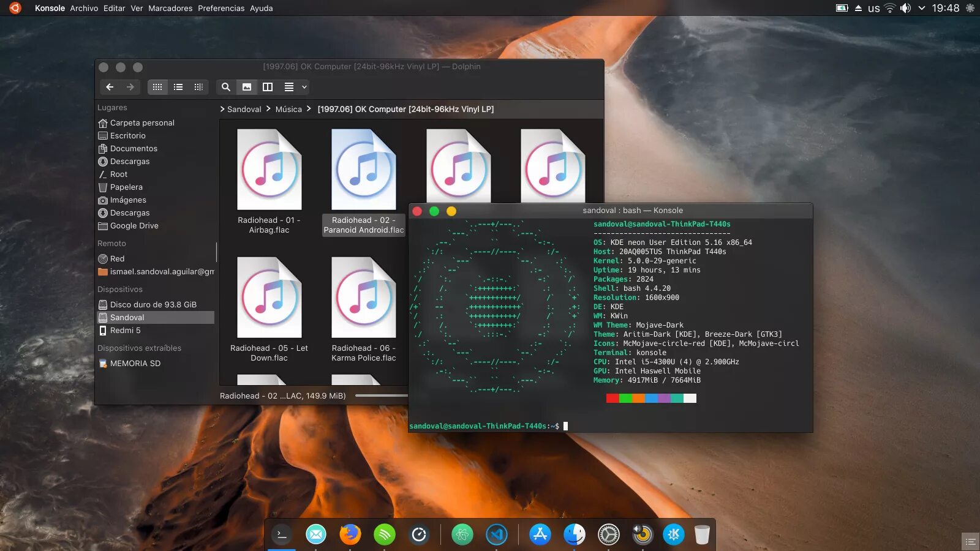Expand the breadcrumb chevron before Sandoval

click(222, 109)
